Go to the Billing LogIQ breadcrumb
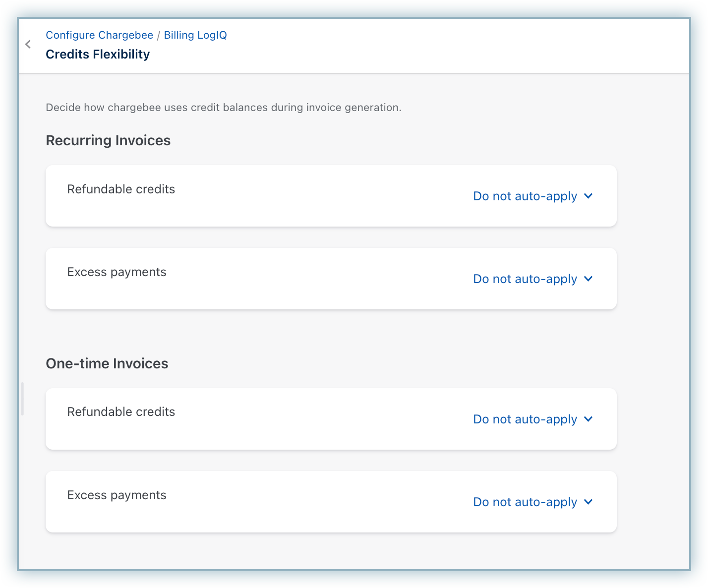The width and height of the screenshot is (708, 588). pyautogui.click(x=195, y=35)
